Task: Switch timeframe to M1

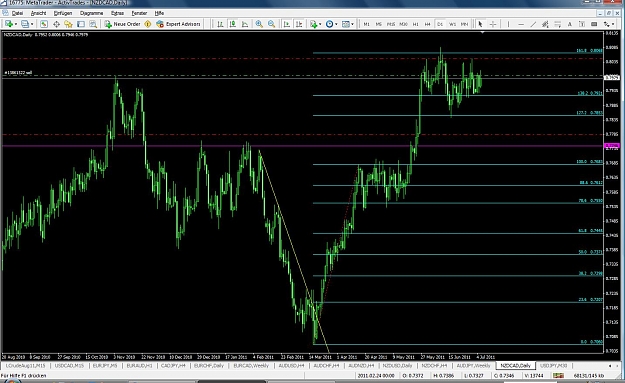Action: pos(366,24)
